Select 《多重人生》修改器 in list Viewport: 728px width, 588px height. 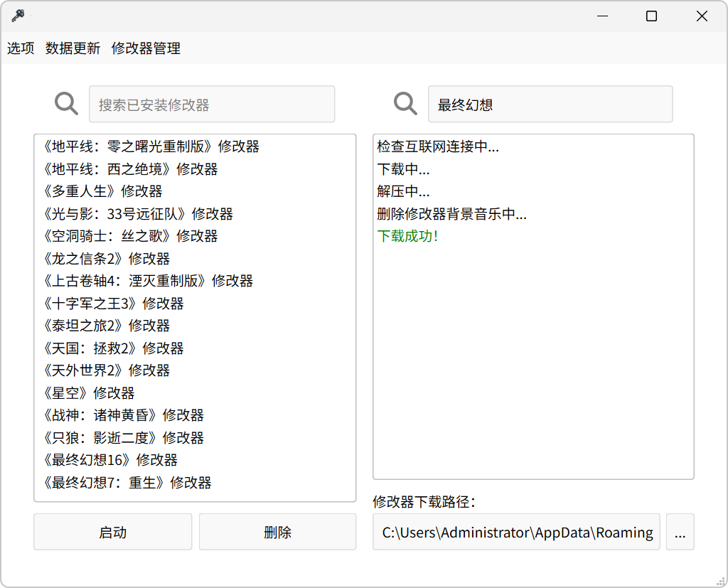click(195, 191)
